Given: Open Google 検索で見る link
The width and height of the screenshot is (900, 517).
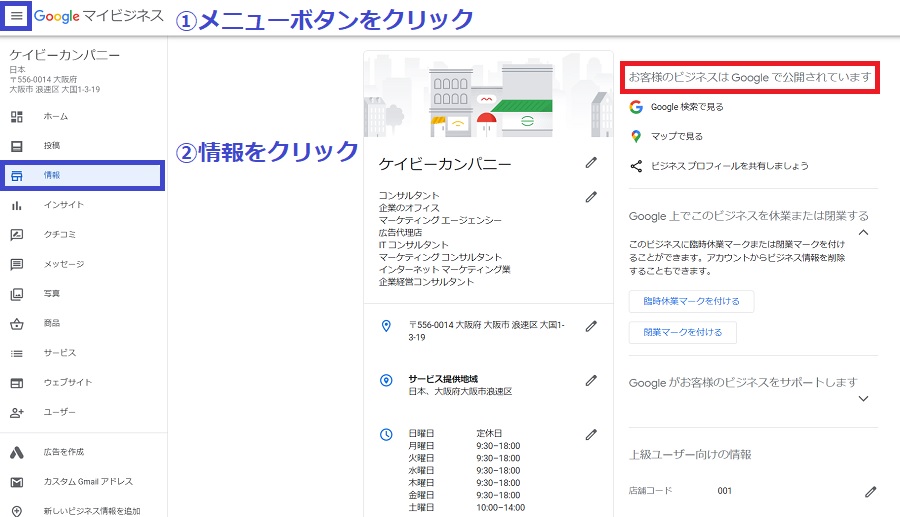Looking at the screenshot, I should pyautogui.click(x=686, y=107).
